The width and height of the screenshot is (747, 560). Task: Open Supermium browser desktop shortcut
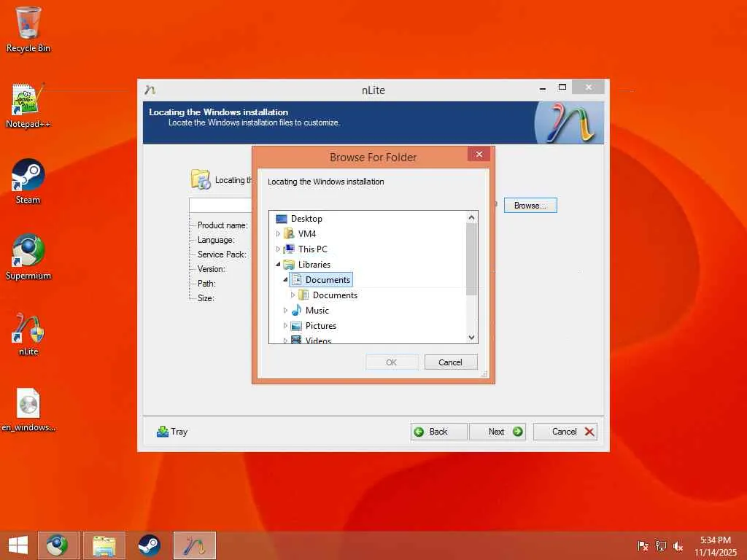(28, 257)
